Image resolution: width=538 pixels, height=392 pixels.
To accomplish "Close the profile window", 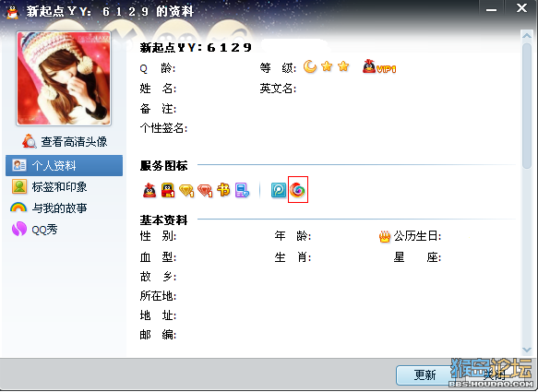I will click(521, 8).
